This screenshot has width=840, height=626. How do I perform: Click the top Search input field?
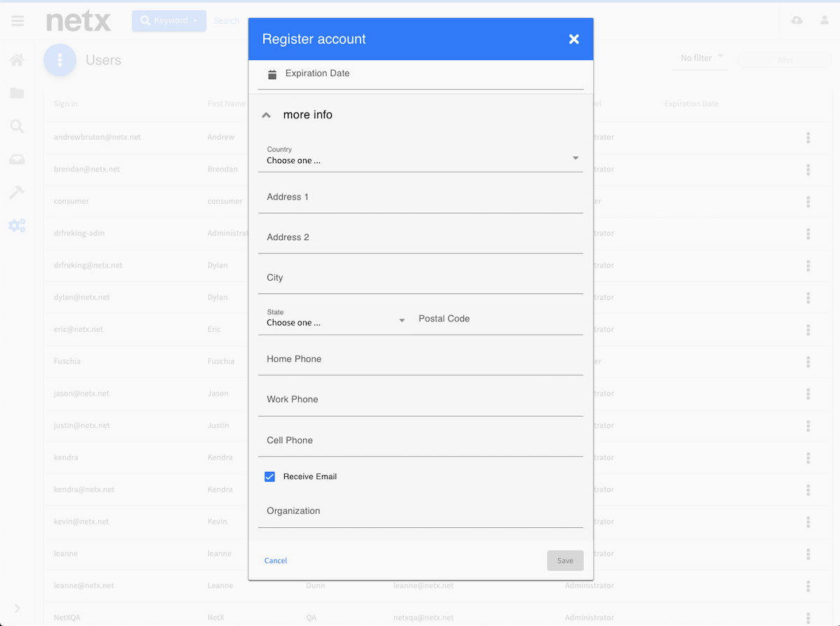click(x=227, y=21)
